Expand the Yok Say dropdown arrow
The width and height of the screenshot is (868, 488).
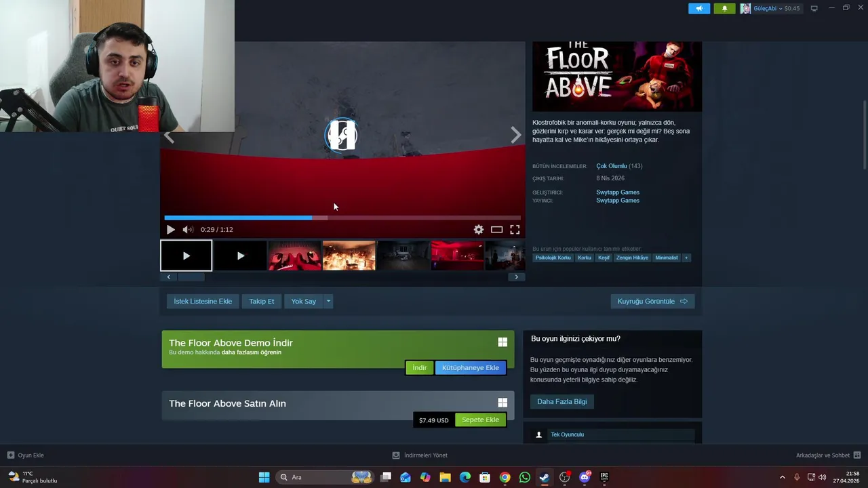click(328, 301)
